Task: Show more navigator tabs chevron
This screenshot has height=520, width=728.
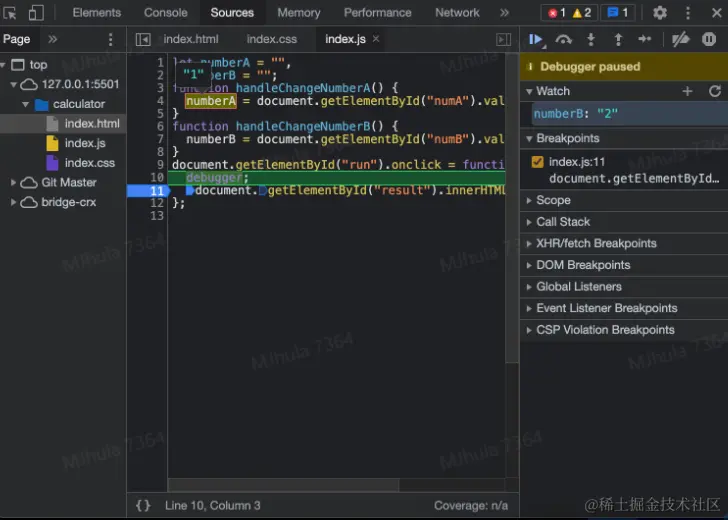Action: pos(52,39)
